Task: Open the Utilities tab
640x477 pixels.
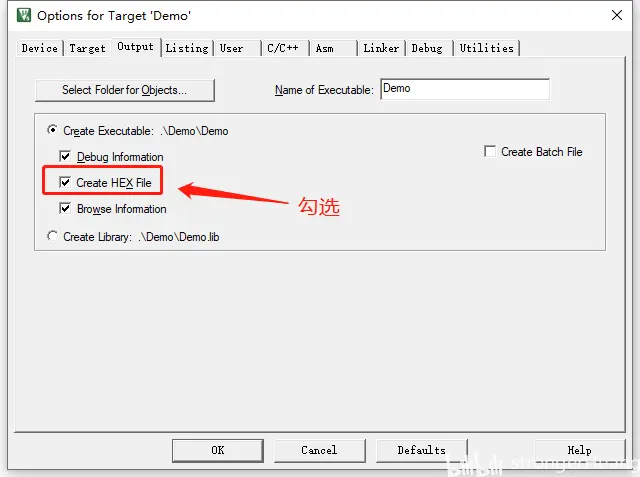Action: [487, 48]
